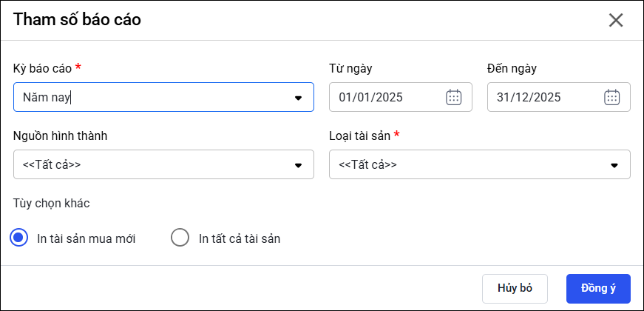Expand the Loại tài sản dropdown arrow
This screenshot has width=644, height=311.
[614, 165]
